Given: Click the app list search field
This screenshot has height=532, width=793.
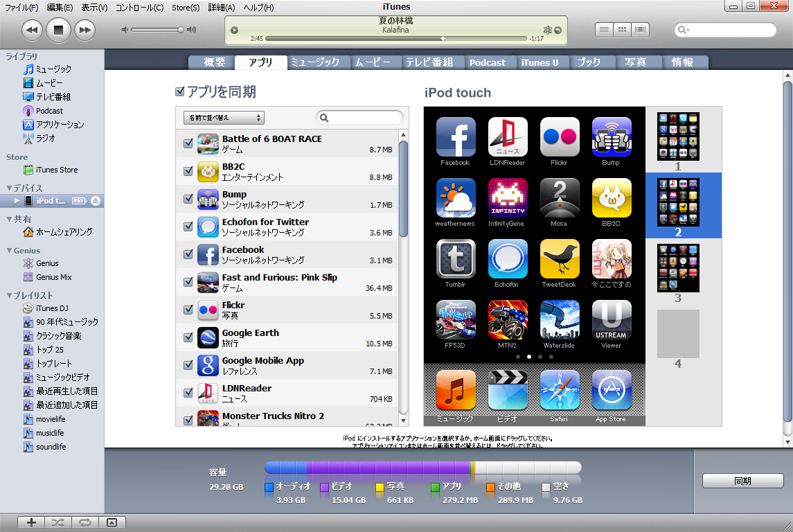Looking at the screenshot, I should click(359, 118).
